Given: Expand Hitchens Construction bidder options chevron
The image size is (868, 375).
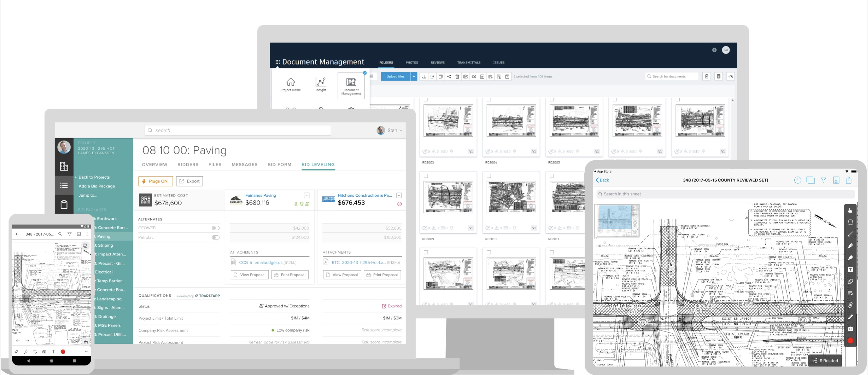Looking at the screenshot, I should [399, 195].
